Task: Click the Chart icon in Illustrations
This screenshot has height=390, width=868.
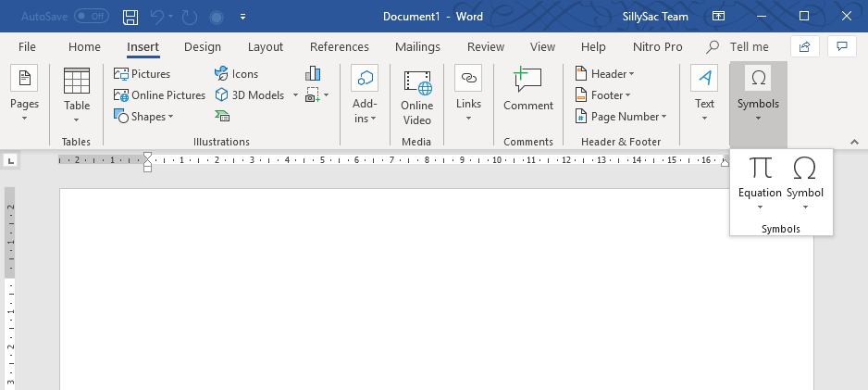Action: click(313, 74)
